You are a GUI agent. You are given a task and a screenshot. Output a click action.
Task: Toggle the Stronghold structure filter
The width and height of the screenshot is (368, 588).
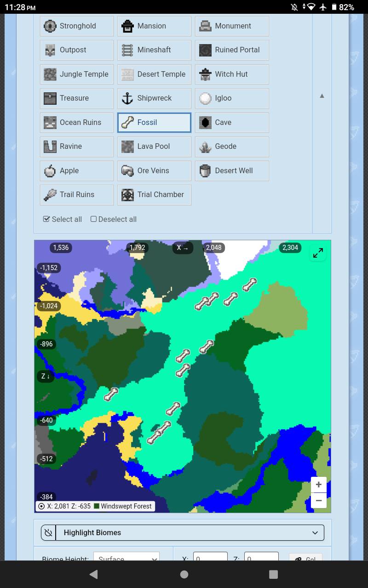click(x=76, y=26)
